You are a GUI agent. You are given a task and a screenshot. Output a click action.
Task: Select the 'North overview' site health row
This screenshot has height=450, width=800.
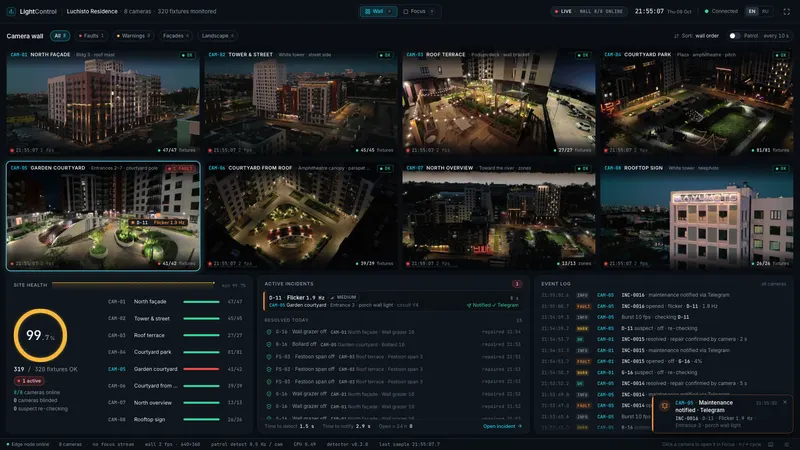tap(175, 403)
